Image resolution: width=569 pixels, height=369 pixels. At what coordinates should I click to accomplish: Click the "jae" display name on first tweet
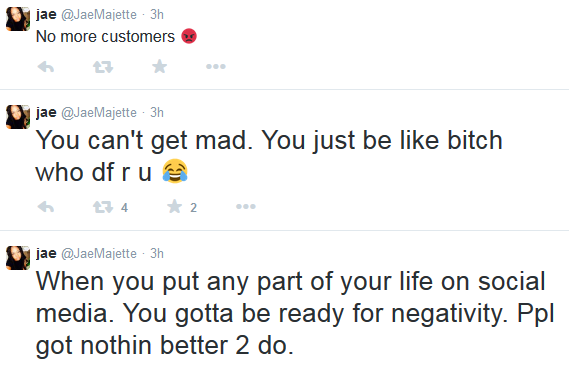pyautogui.click(x=46, y=15)
